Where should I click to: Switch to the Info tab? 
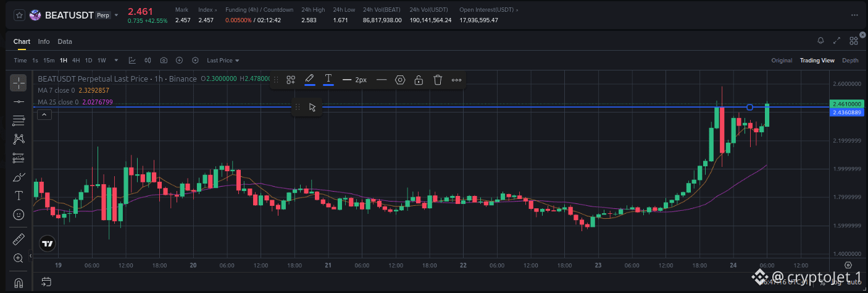coord(44,41)
